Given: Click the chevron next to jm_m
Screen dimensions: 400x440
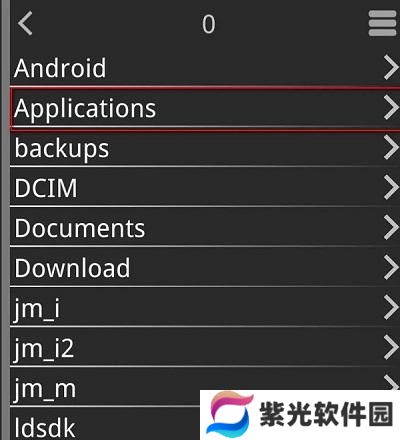Looking at the screenshot, I should (x=391, y=383).
